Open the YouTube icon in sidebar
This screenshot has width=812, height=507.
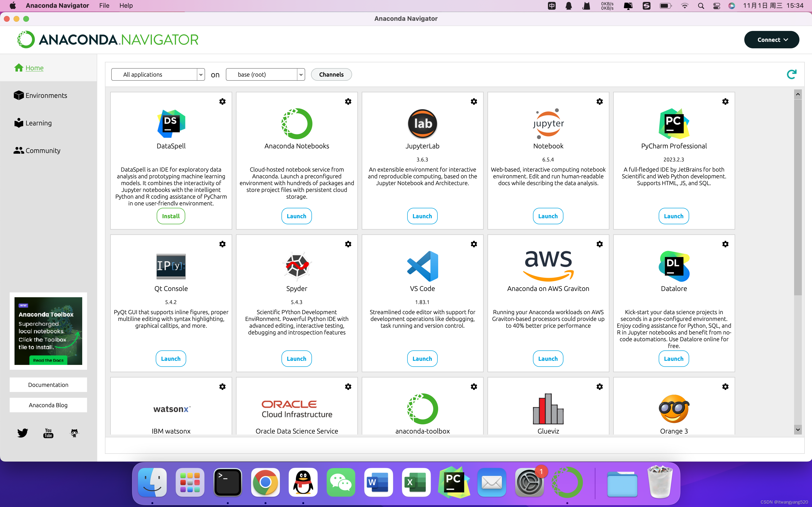pyautogui.click(x=48, y=433)
